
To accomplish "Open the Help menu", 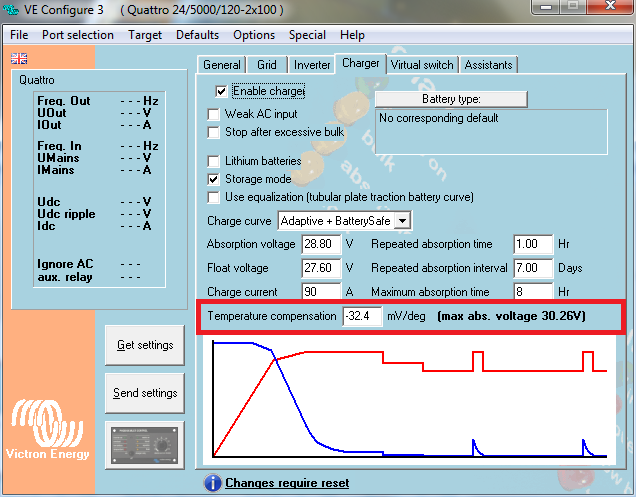I will (x=352, y=35).
